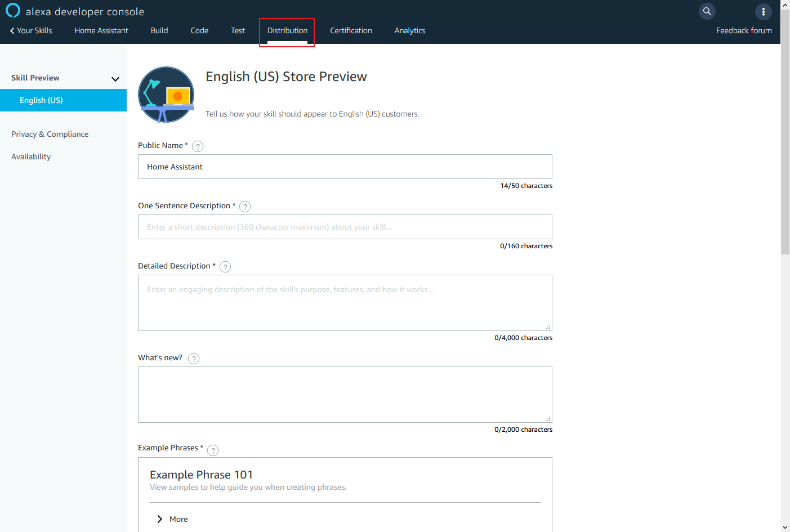Focus the One Sentence Description field

pyautogui.click(x=345, y=227)
